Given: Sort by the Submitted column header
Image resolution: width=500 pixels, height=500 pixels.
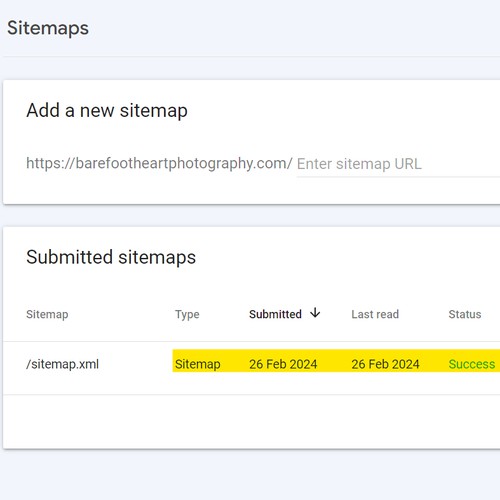Looking at the screenshot, I should [x=275, y=314].
